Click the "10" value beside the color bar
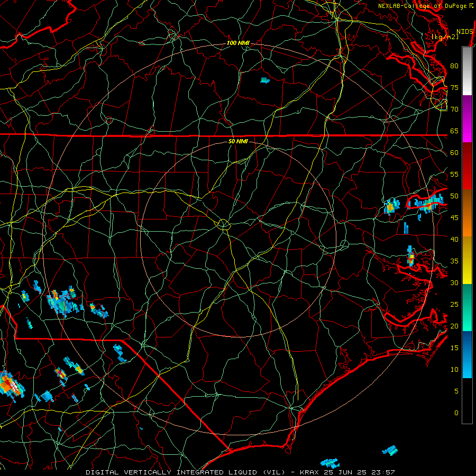The image size is (476, 476). point(454,370)
